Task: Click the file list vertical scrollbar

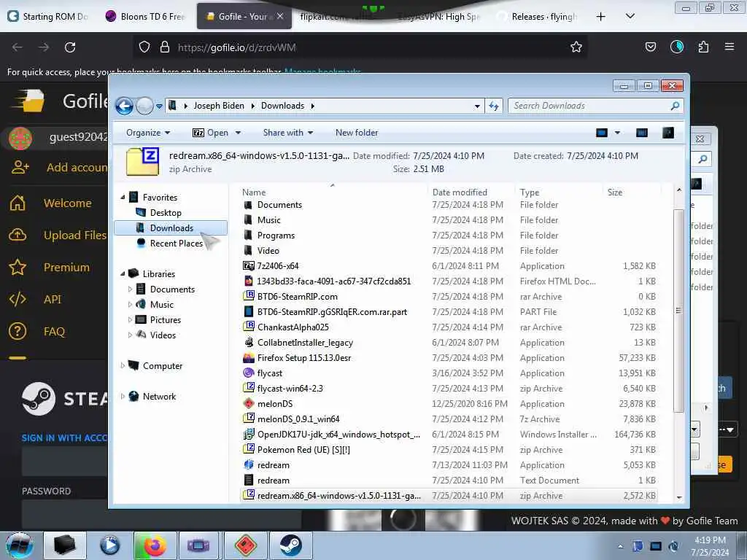Action: point(678,309)
